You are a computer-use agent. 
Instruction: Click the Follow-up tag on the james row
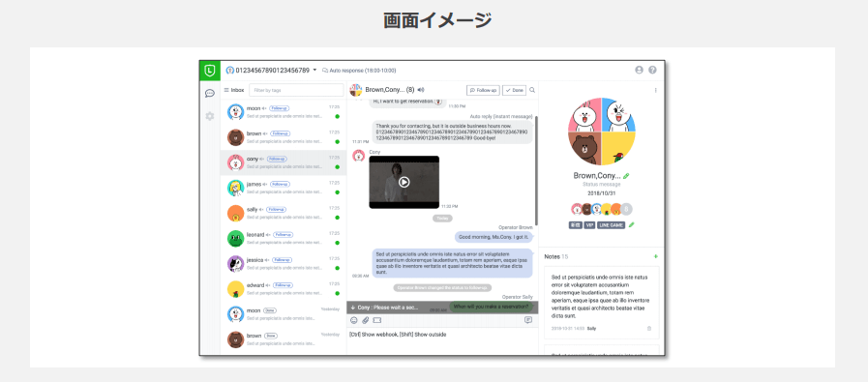(x=279, y=185)
